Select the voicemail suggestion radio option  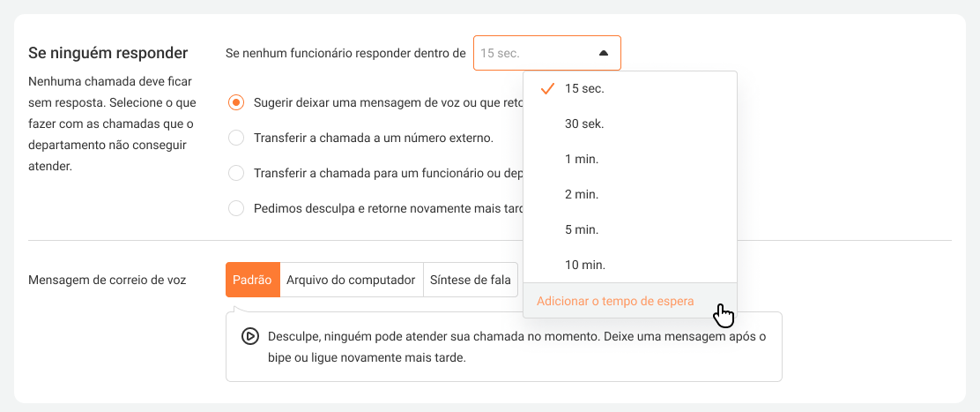[235, 102]
